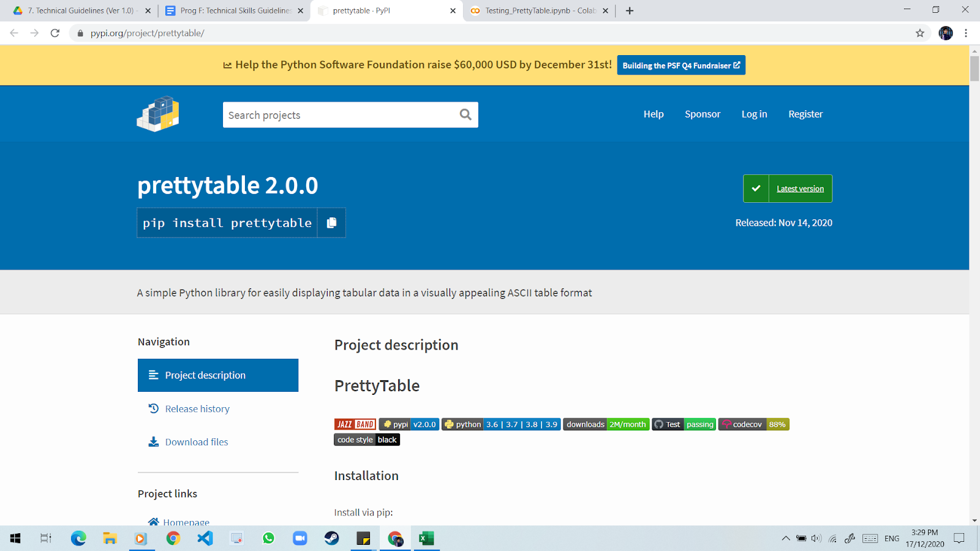Click the PyPI logo icon
Screen dimensions: 980x551
[x=158, y=114]
